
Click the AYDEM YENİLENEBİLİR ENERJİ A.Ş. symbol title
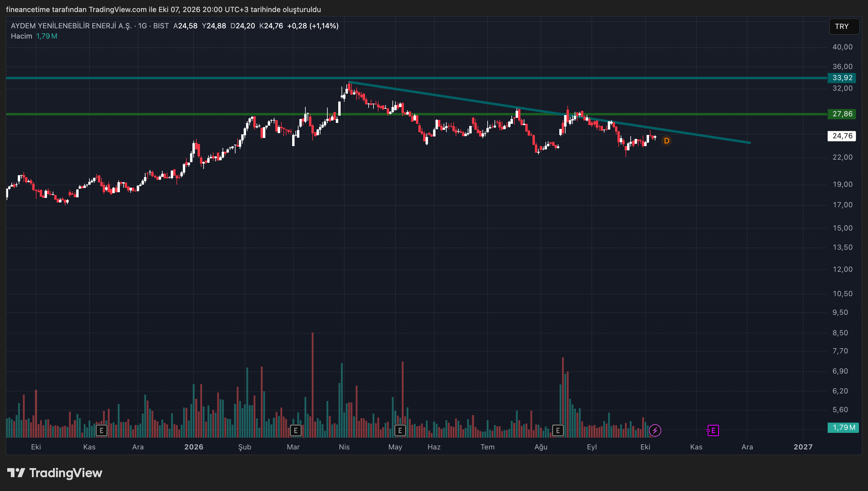[71, 26]
